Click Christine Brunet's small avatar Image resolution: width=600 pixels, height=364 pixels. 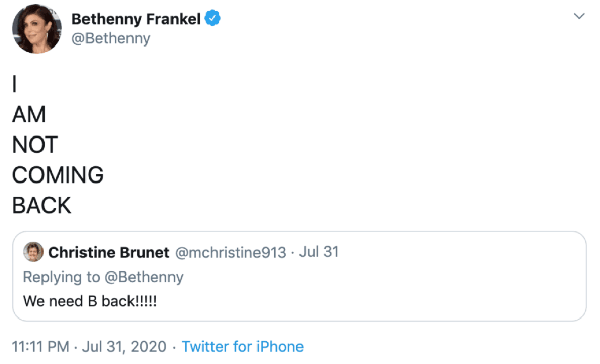(33, 252)
